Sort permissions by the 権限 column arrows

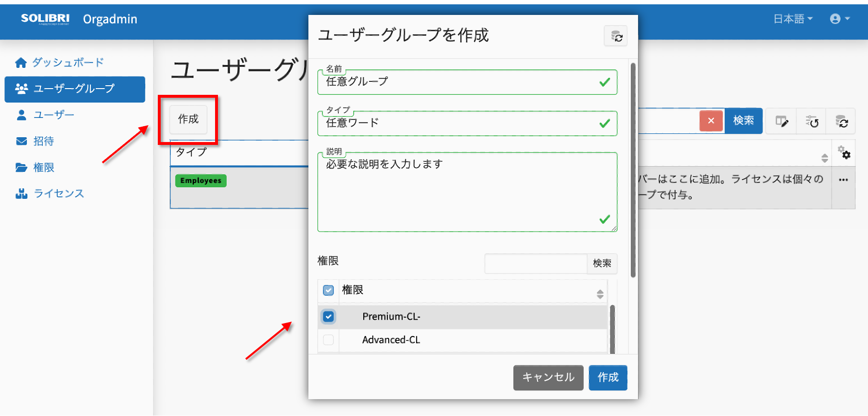pyautogui.click(x=600, y=294)
